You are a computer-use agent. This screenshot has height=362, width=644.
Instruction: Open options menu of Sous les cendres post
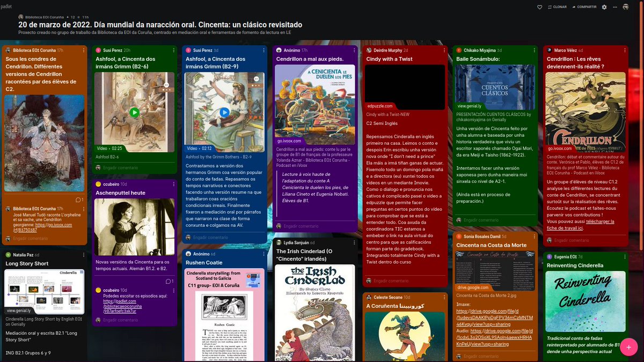click(83, 50)
